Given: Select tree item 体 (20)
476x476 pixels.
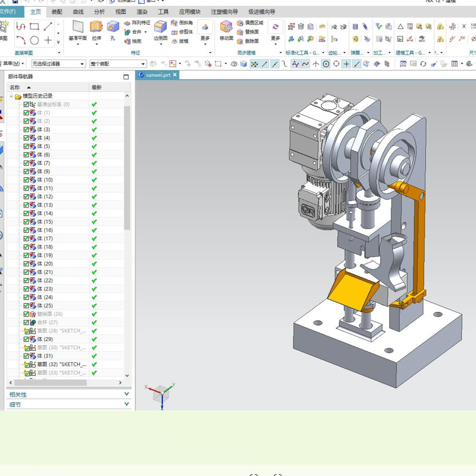Looking at the screenshot, I should click(x=45, y=263).
